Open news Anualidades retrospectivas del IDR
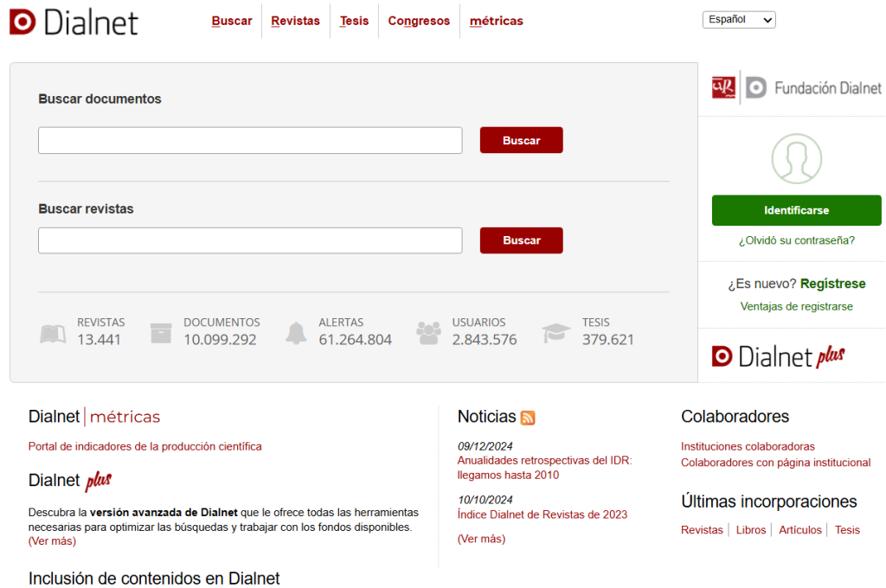The height and width of the screenshot is (588, 886). pos(545,468)
